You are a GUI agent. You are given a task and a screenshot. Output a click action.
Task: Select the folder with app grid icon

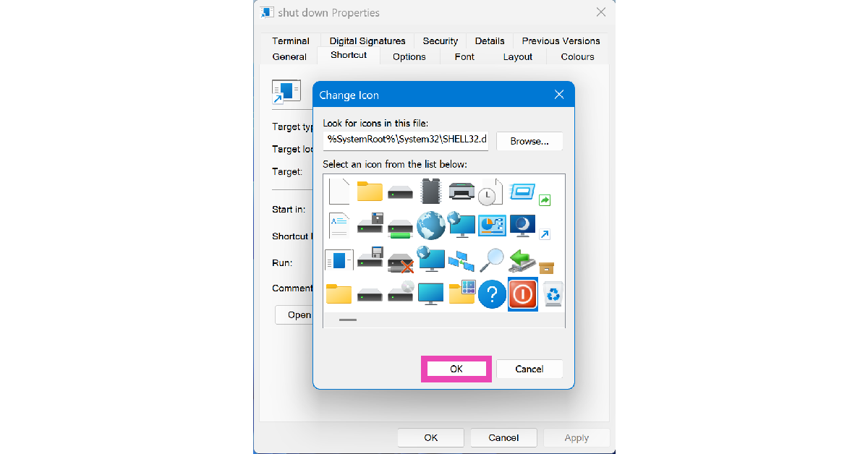[461, 293]
